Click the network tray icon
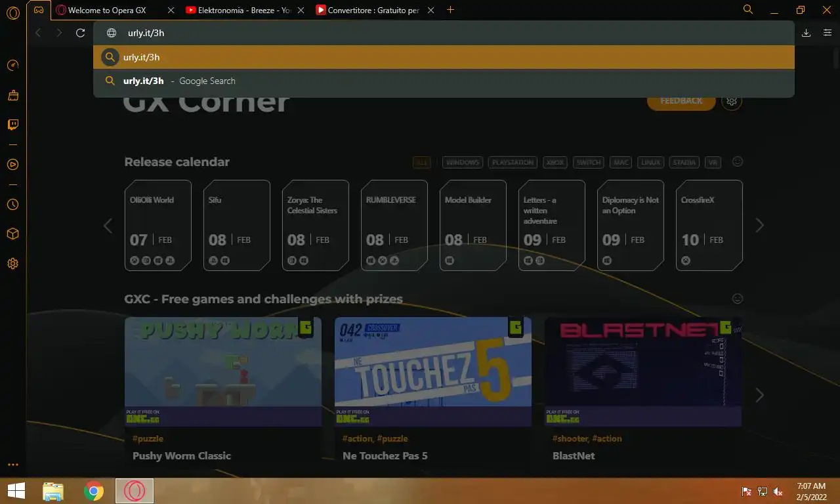The image size is (840, 504). coord(763,492)
